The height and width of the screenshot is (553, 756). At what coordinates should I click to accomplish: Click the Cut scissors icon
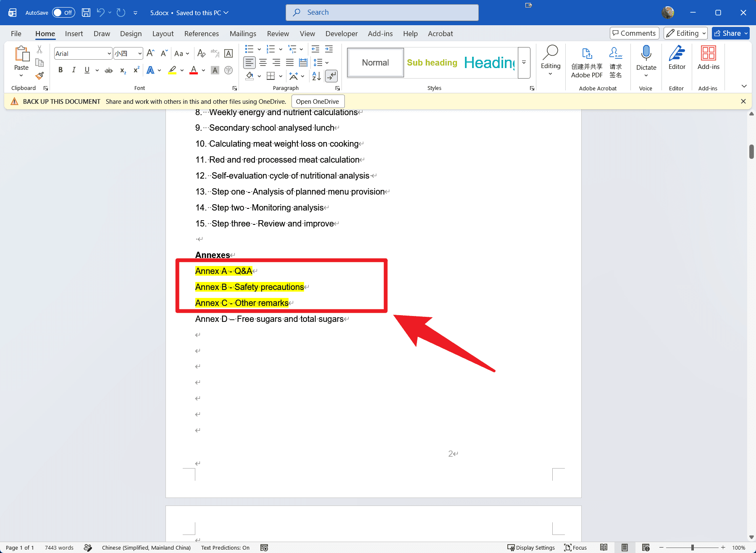pyautogui.click(x=39, y=50)
